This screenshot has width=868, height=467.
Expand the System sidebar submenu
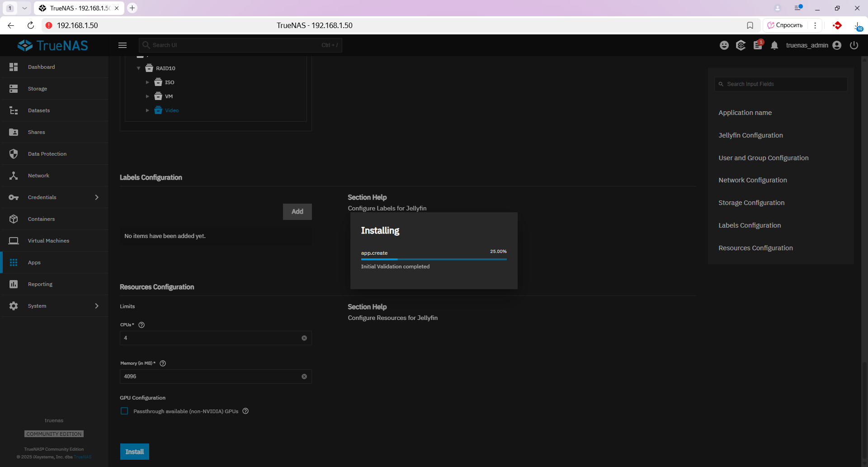click(97, 306)
